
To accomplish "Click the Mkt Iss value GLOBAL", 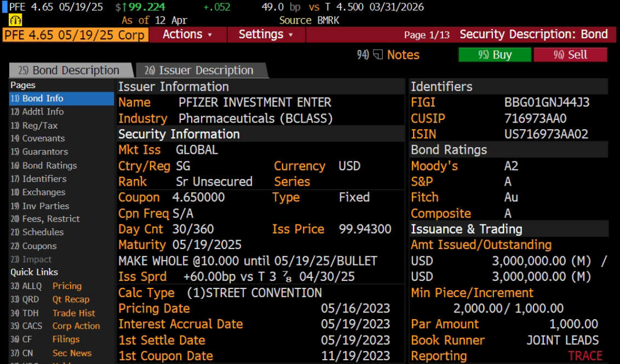I will 197,150.
